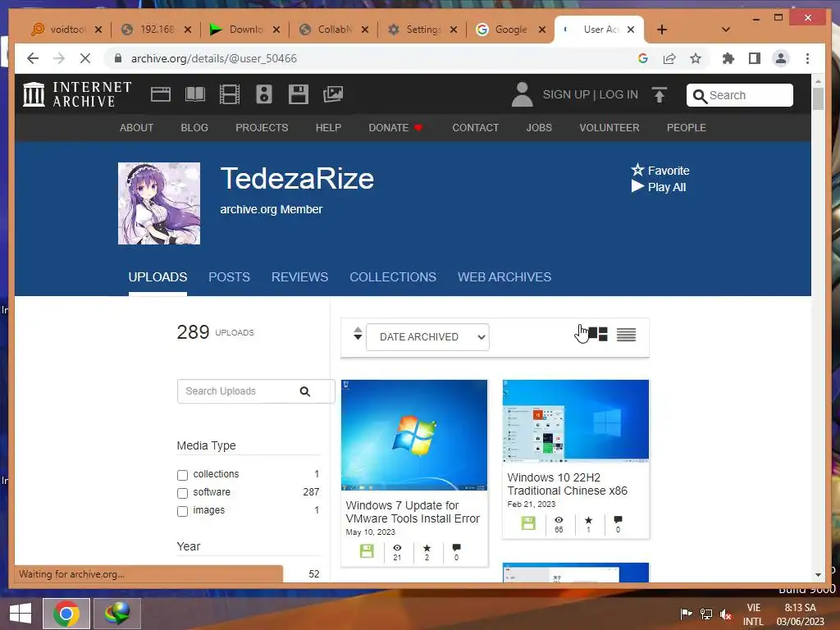Check the images media type checkbox
The image size is (840, 630).
(183, 511)
